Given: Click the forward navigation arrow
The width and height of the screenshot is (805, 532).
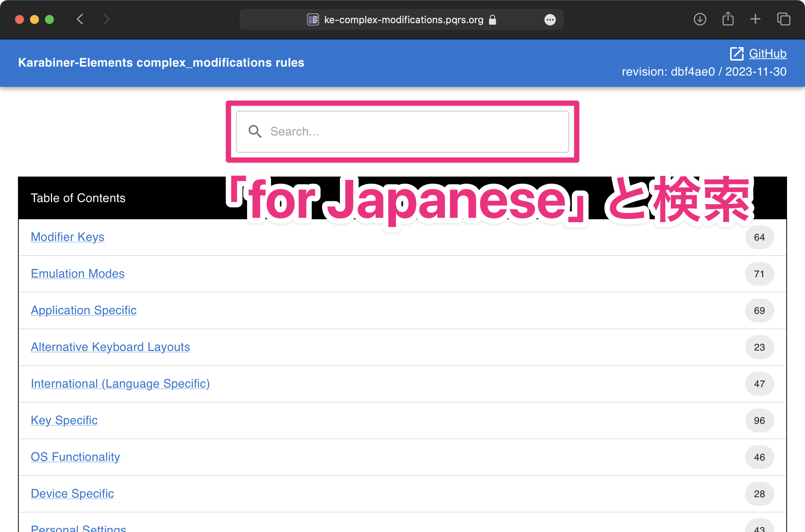Looking at the screenshot, I should click(x=107, y=19).
